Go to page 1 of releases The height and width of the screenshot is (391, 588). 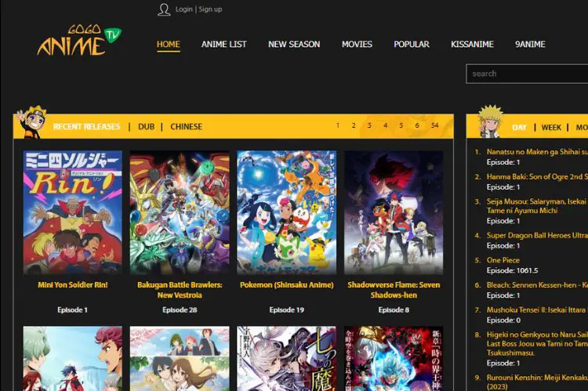click(x=337, y=125)
